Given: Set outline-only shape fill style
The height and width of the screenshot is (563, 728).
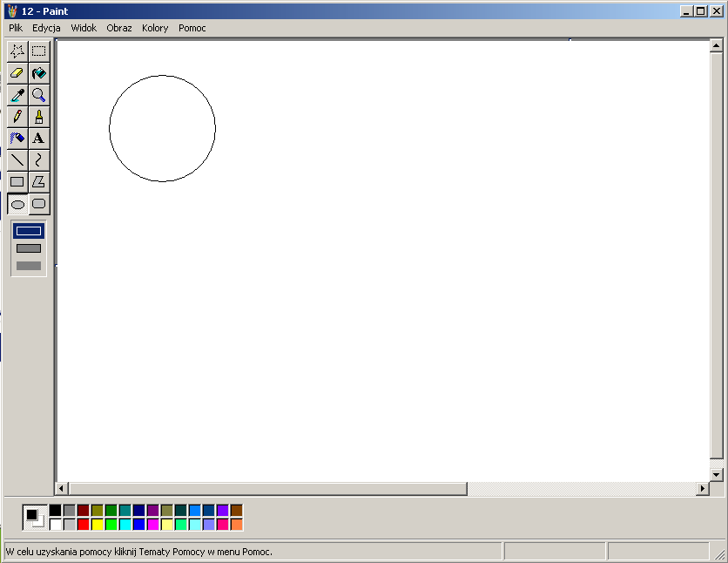Looking at the screenshot, I should pos(29,231).
